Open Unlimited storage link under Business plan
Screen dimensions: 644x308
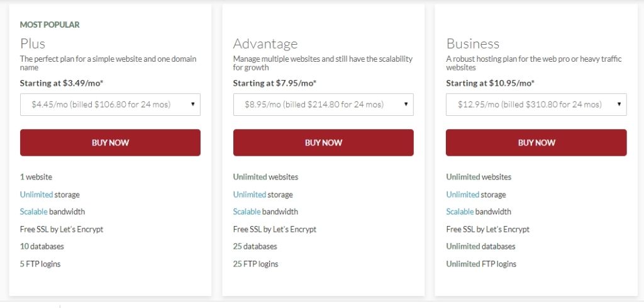point(463,195)
